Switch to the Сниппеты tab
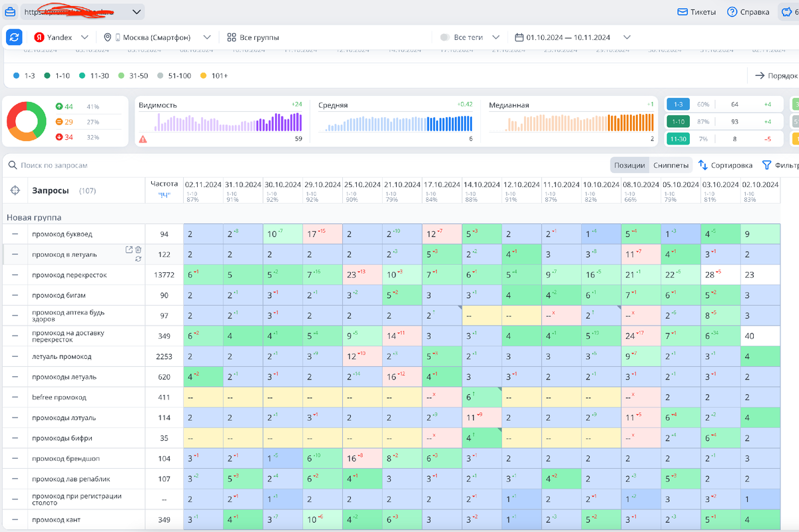799x532 pixels. click(670, 165)
